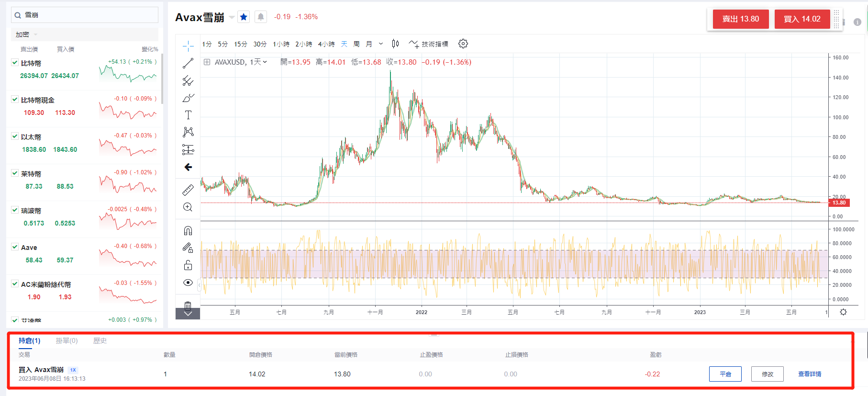The image size is (868, 396).
Task: Switch to the 掛單(0) tab
Action: tap(67, 341)
